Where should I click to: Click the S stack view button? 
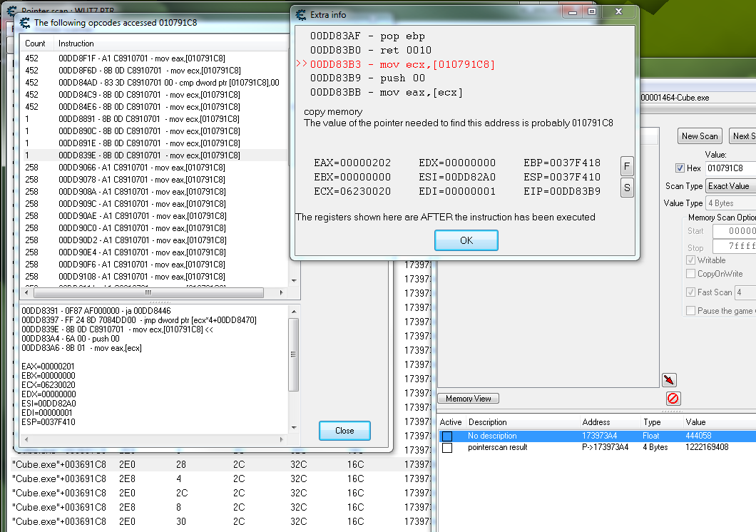627,188
